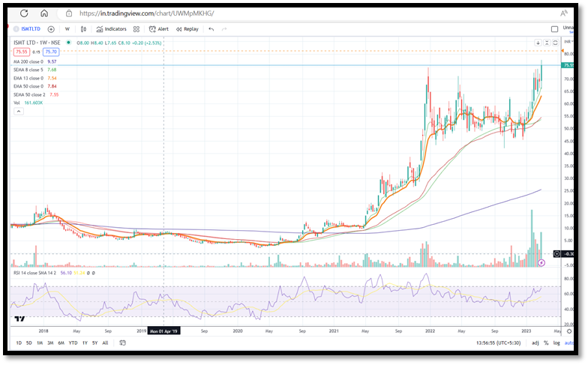
Task: Click the red 75.55 sell price button
Action: (21, 52)
